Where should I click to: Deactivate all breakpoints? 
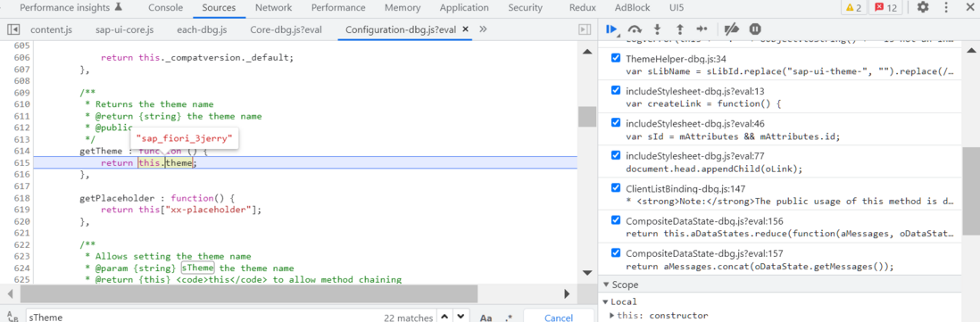731,29
